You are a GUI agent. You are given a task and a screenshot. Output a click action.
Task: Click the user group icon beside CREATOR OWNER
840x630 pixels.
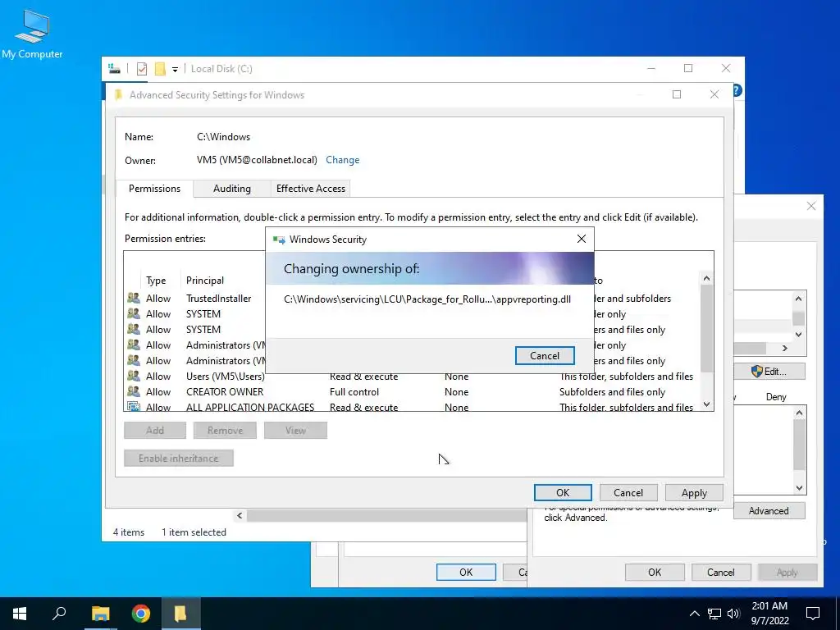click(x=134, y=391)
